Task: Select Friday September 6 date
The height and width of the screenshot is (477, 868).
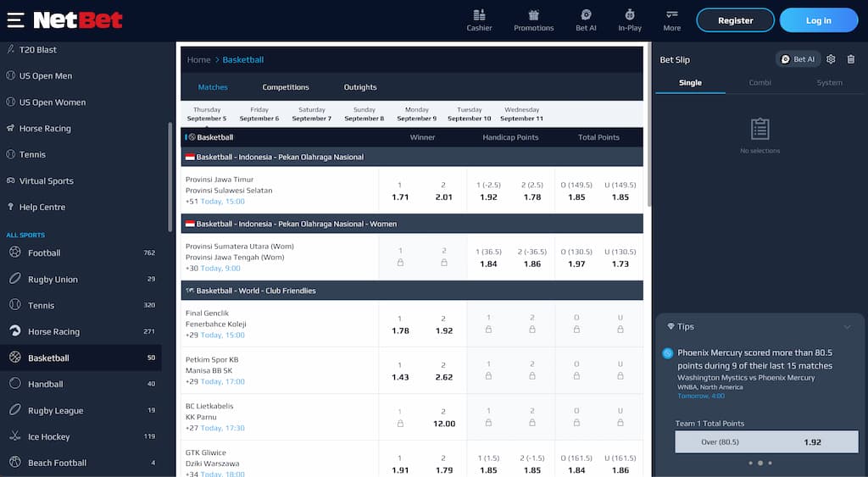Action: tap(259, 114)
